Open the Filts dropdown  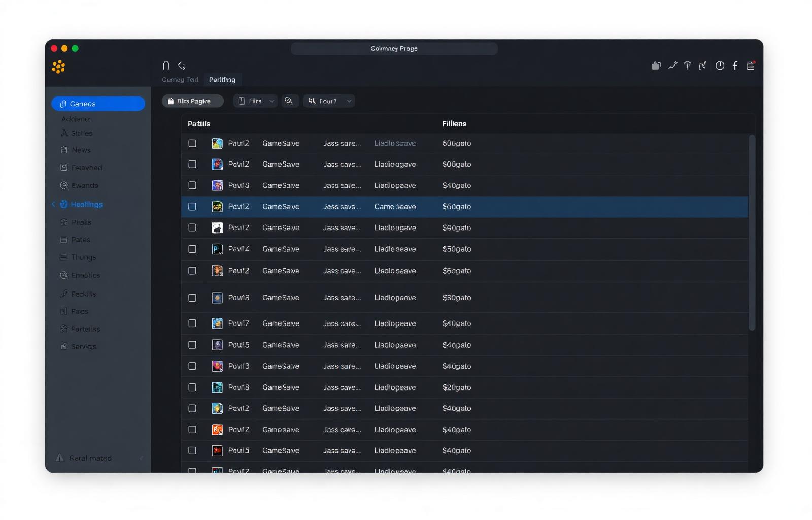coord(255,101)
